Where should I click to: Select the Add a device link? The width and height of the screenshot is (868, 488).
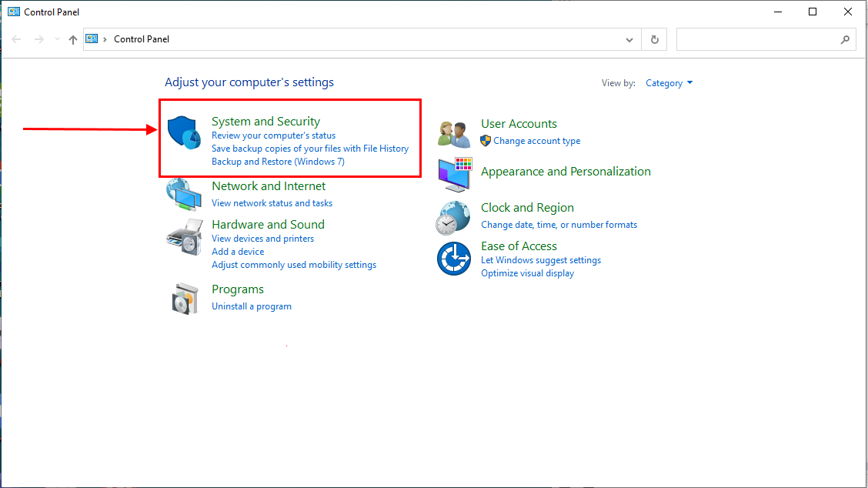pos(238,252)
